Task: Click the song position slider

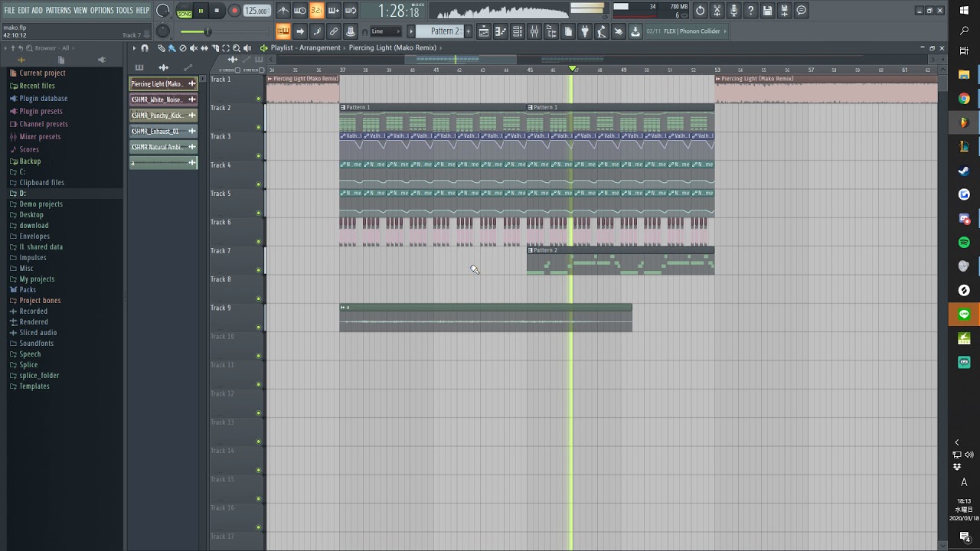Action: [227, 31]
